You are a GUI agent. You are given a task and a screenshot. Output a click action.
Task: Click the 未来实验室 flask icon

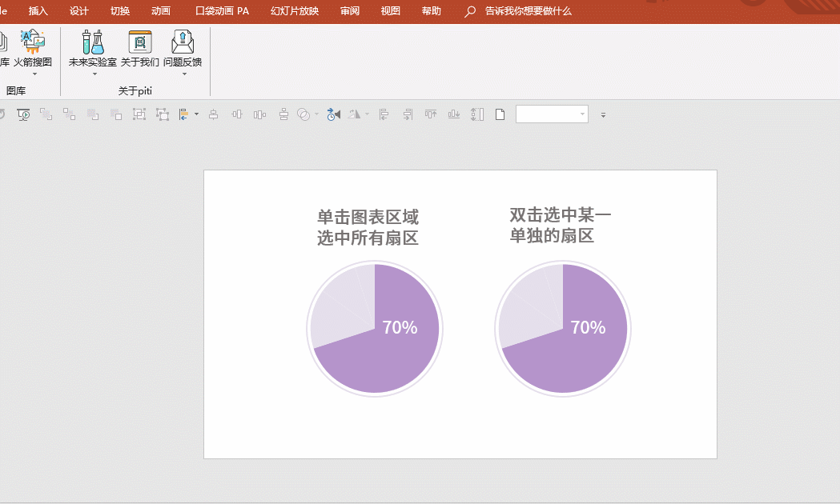[x=93, y=42]
